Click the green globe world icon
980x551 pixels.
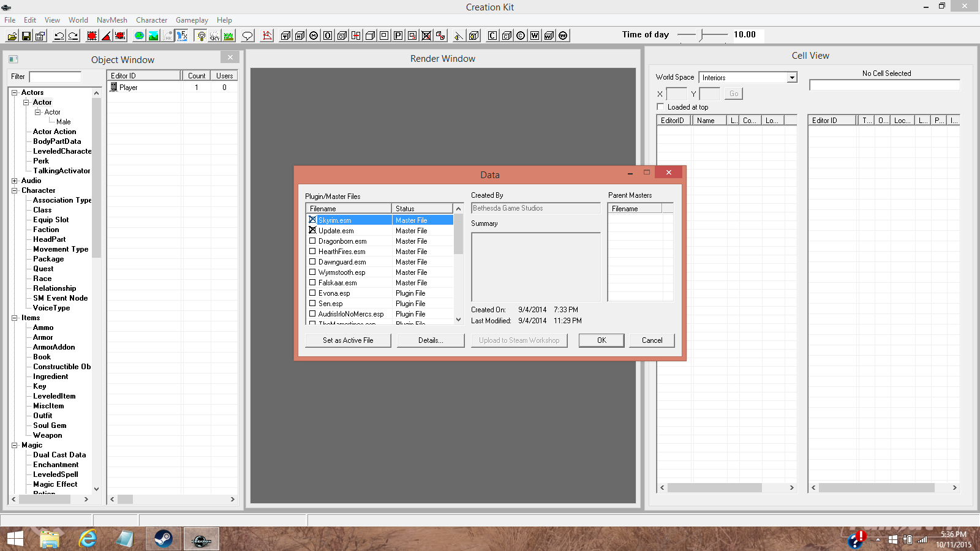click(x=139, y=36)
